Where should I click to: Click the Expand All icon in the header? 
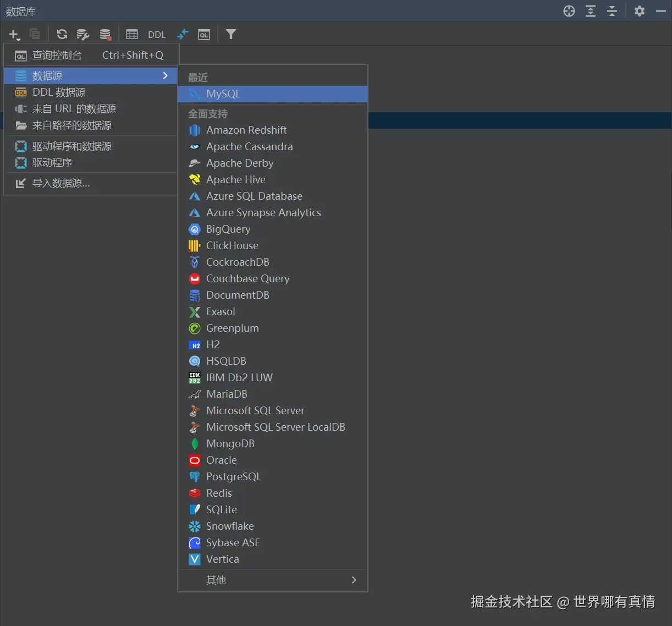point(591,11)
